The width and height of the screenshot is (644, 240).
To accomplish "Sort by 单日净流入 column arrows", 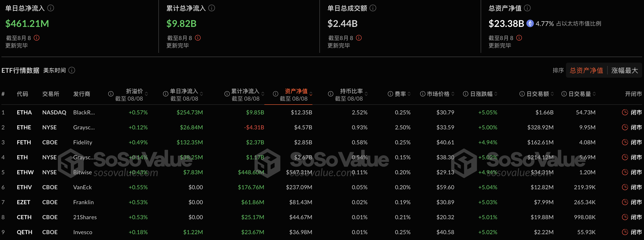I will pyautogui.click(x=202, y=94).
